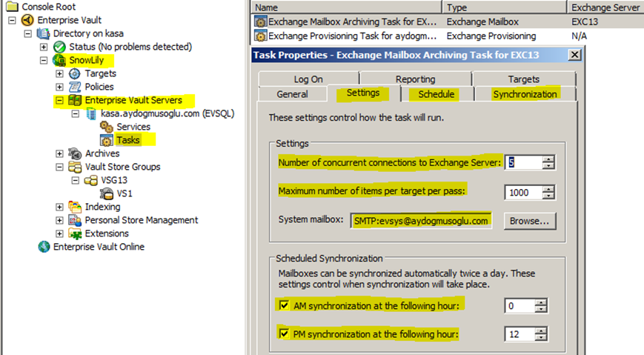The image size is (644, 355).
Task: Click the maximum items per pass field
Action: click(x=524, y=192)
